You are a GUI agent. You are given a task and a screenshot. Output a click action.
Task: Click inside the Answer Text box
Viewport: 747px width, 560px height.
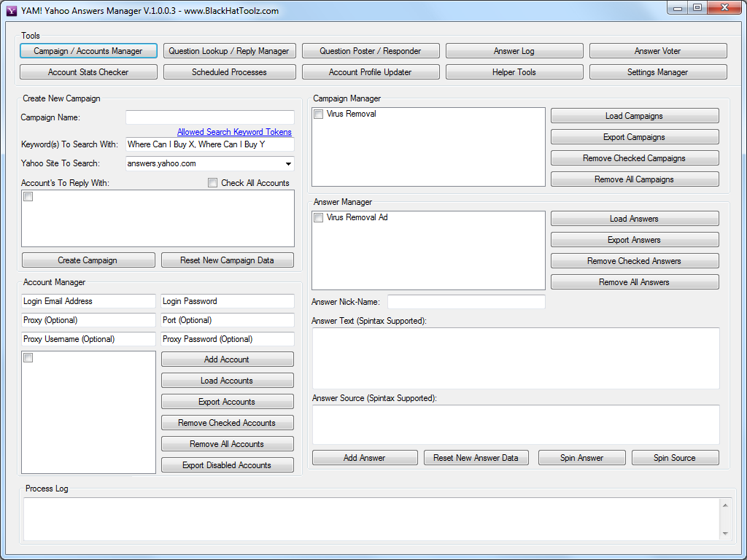[x=516, y=358]
